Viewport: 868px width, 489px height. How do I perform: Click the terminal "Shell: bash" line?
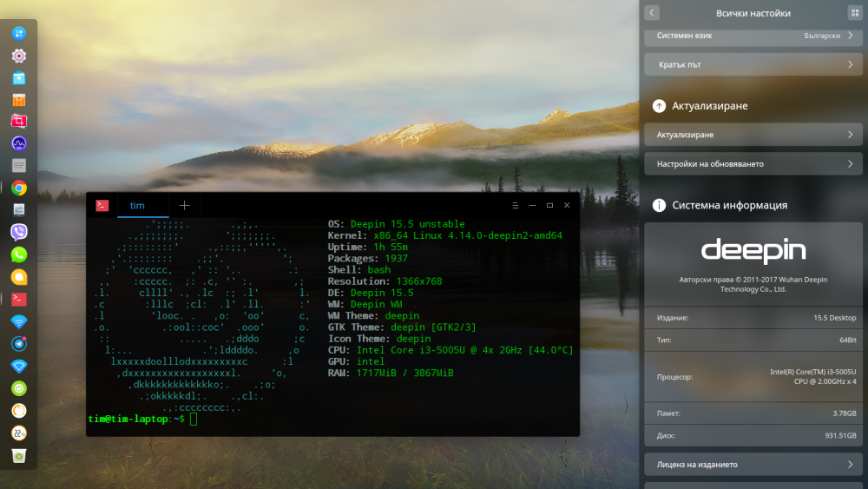pos(359,270)
